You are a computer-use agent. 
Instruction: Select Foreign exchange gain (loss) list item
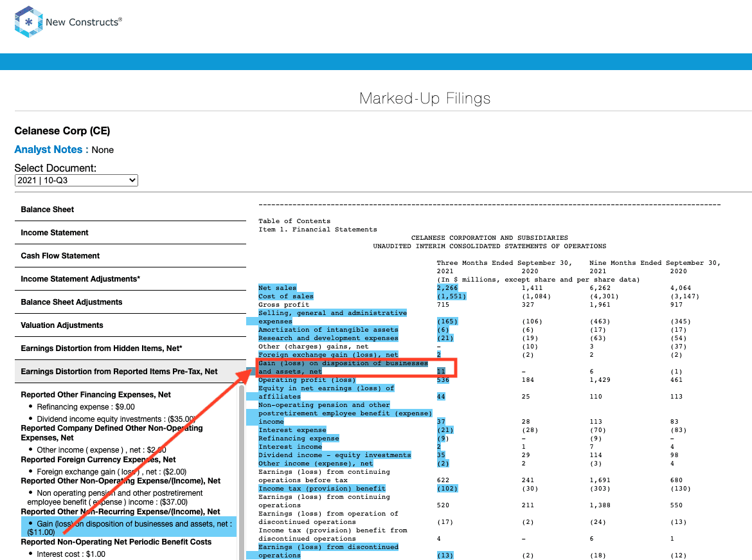tap(112, 472)
